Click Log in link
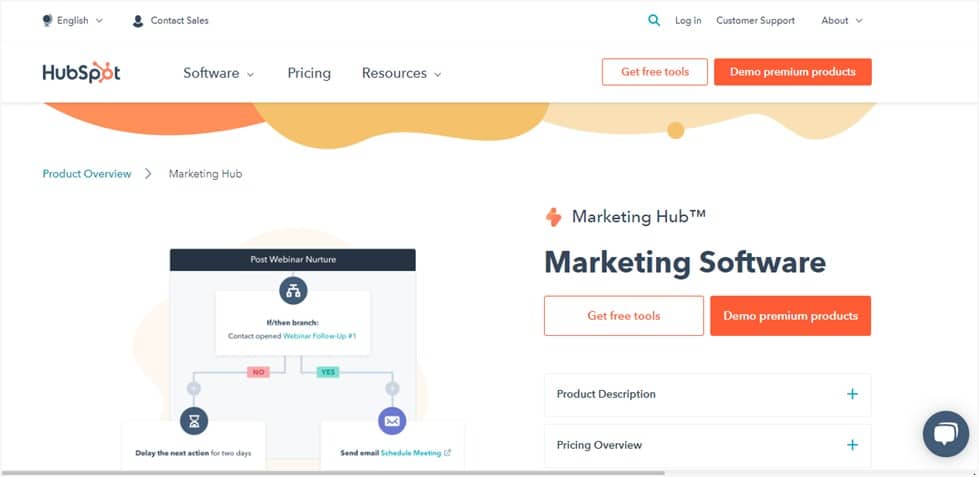Image resolution: width=979 pixels, height=477 pixels. [x=688, y=20]
